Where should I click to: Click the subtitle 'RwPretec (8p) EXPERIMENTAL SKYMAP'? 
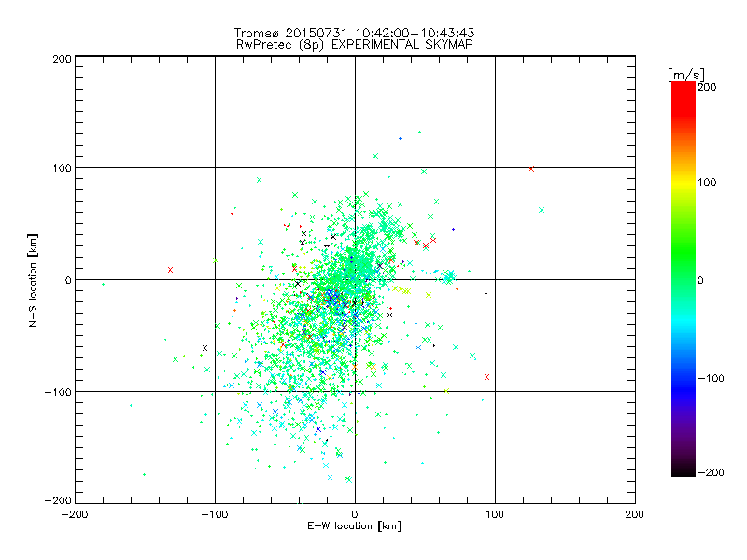click(x=355, y=44)
